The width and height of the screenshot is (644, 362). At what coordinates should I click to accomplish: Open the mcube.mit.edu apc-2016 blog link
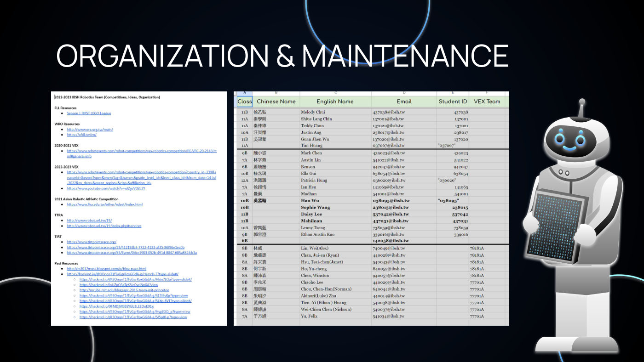coord(124,290)
